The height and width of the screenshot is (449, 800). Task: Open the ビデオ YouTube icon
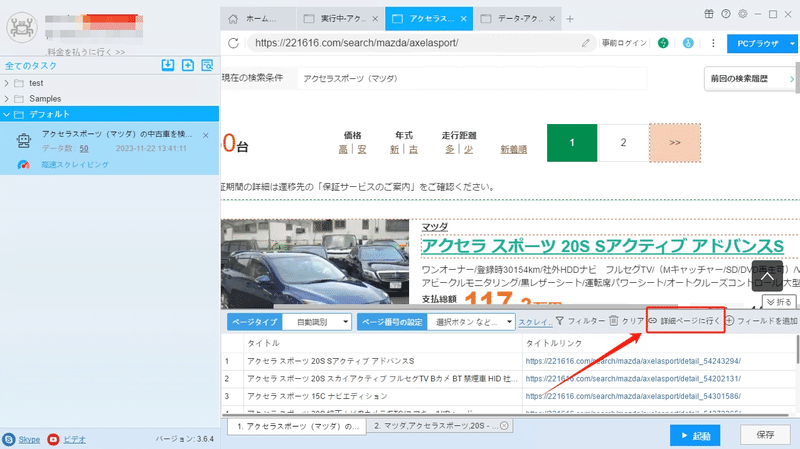pyautogui.click(x=53, y=439)
